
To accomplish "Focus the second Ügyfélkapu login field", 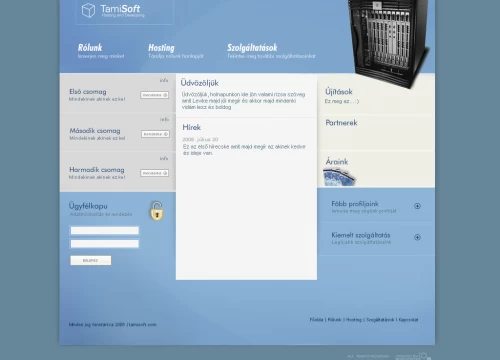I will [x=105, y=244].
